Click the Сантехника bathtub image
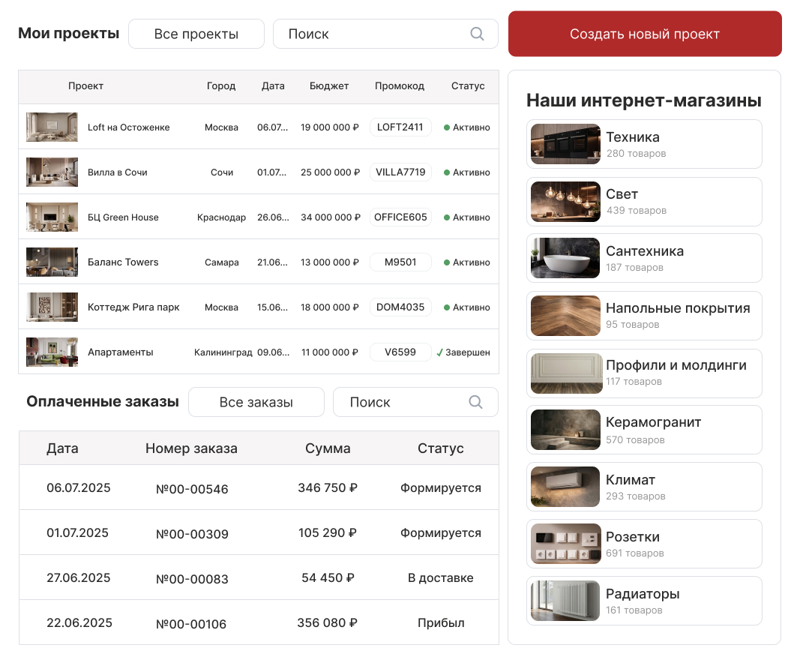Image resolution: width=800 pixels, height=672 pixels. 565,258
